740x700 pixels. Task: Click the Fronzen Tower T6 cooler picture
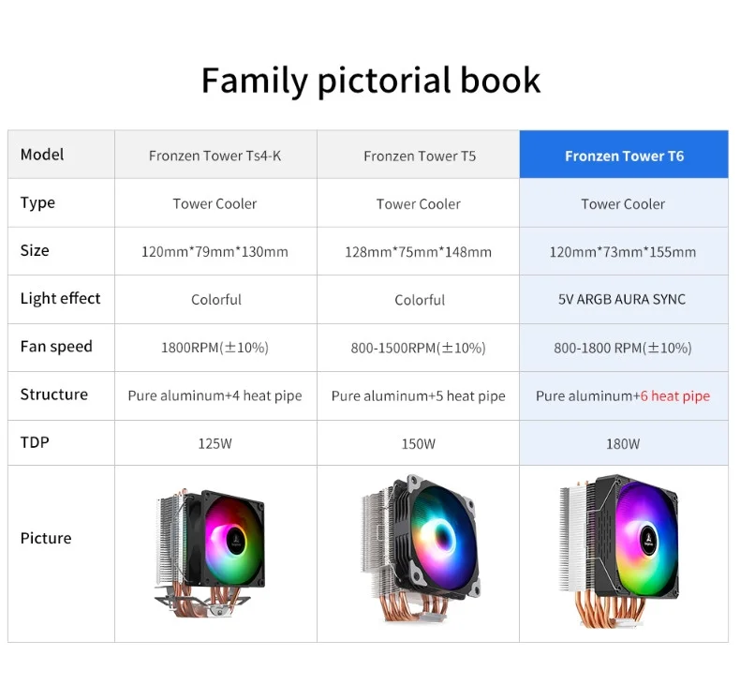point(619,551)
